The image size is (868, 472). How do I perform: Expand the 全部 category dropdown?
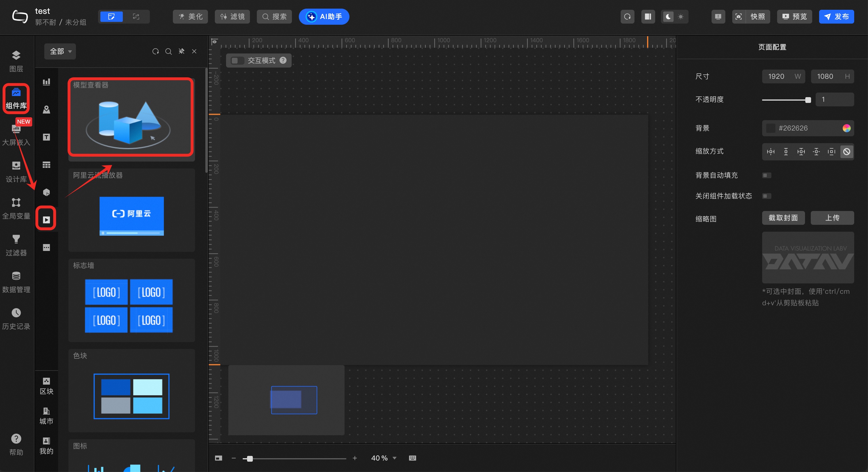(x=60, y=51)
